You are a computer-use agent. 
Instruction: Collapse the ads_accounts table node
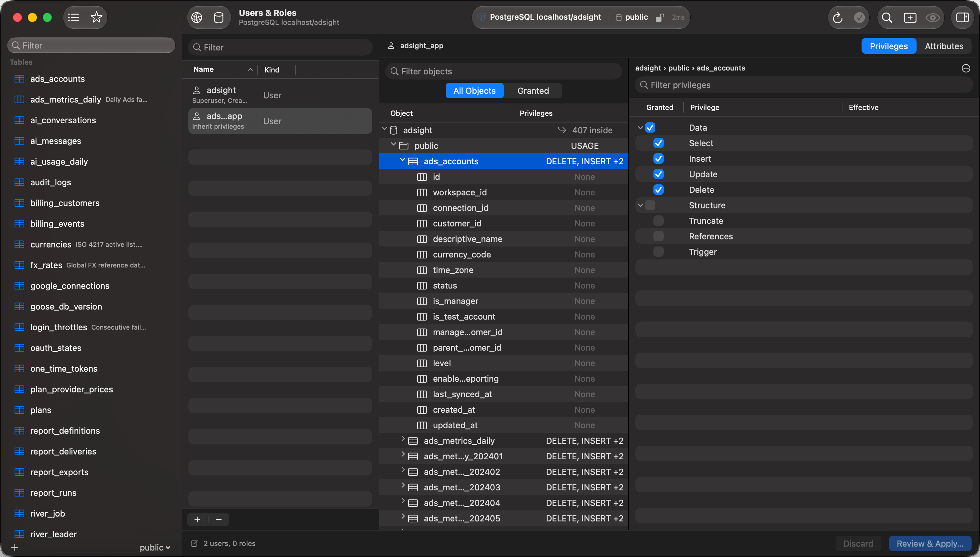(403, 160)
